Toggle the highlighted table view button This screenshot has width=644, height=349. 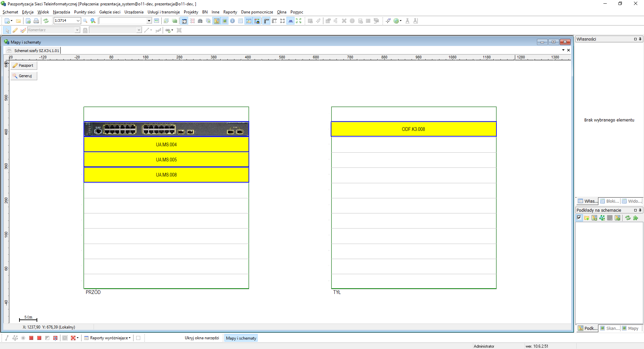point(249,21)
